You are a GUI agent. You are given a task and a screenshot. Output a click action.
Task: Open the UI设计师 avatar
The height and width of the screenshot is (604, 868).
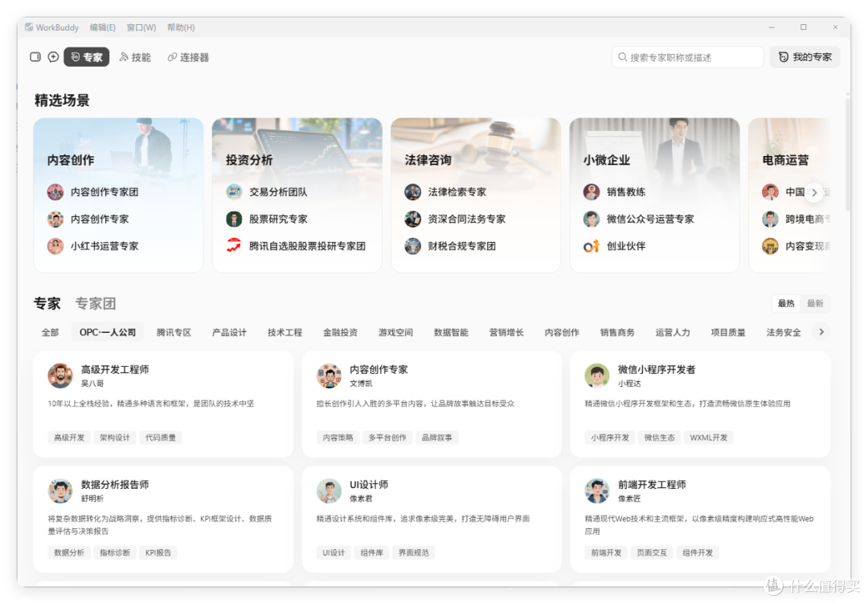[329, 491]
